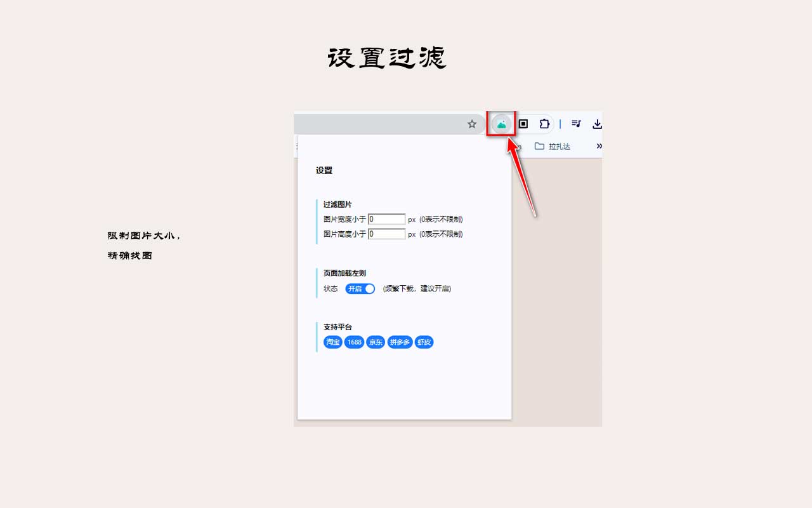This screenshot has width=812, height=508.
Task: Open the browser Downloads icon
Action: pyautogui.click(x=597, y=124)
